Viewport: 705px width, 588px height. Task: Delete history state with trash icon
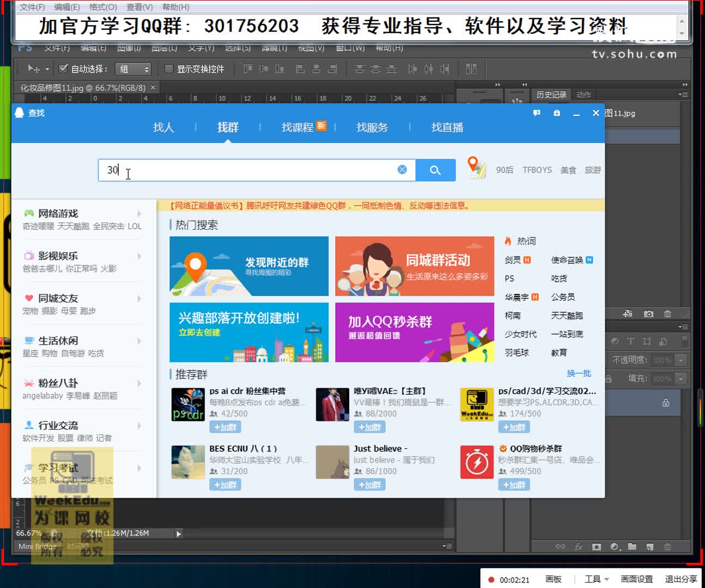[x=667, y=314]
